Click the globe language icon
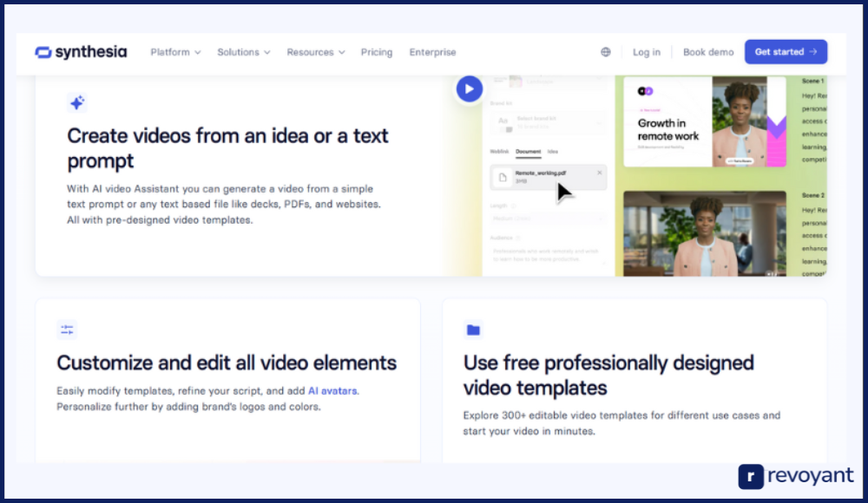Viewport: 868px width, 503px height. coord(606,52)
